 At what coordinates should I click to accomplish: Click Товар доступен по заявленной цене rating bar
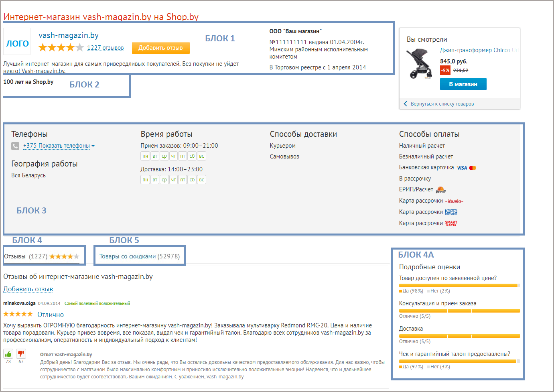tap(459, 286)
